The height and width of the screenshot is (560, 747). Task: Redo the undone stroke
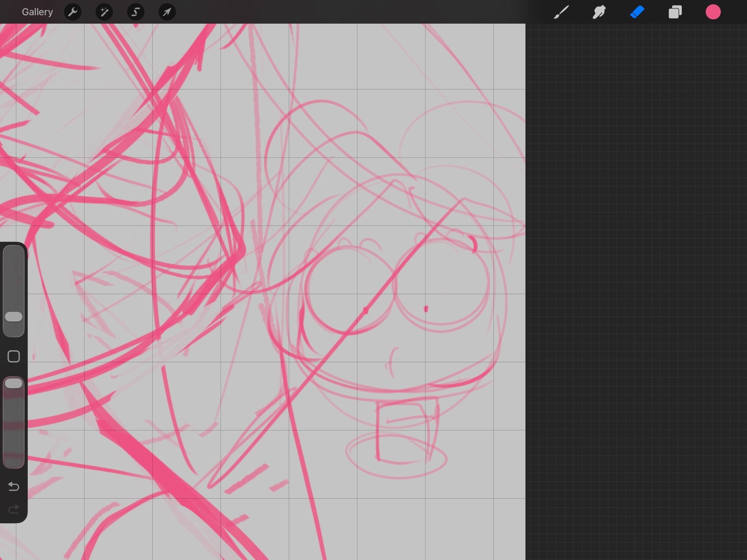click(14, 510)
